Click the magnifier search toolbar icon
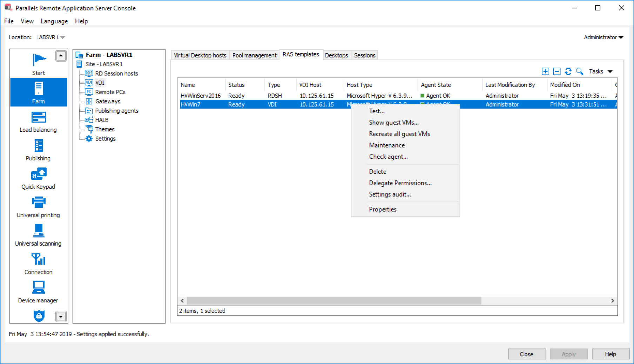 pos(580,71)
